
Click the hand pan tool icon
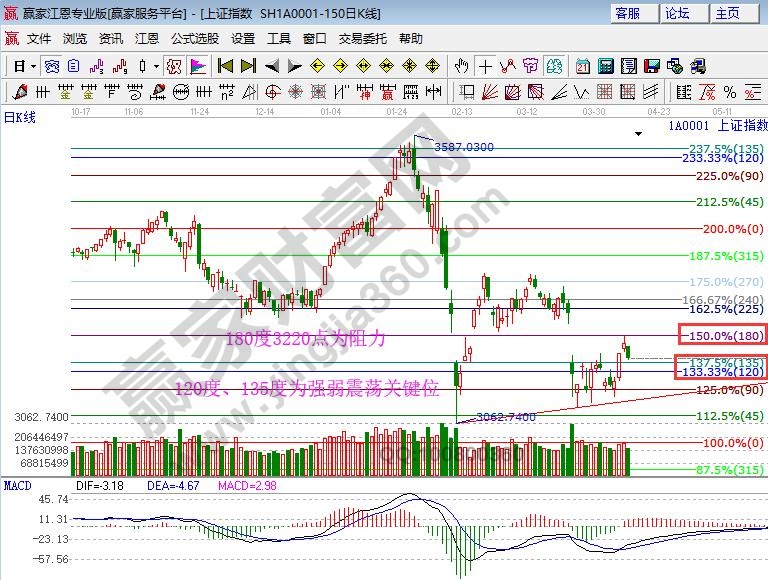(461, 66)
